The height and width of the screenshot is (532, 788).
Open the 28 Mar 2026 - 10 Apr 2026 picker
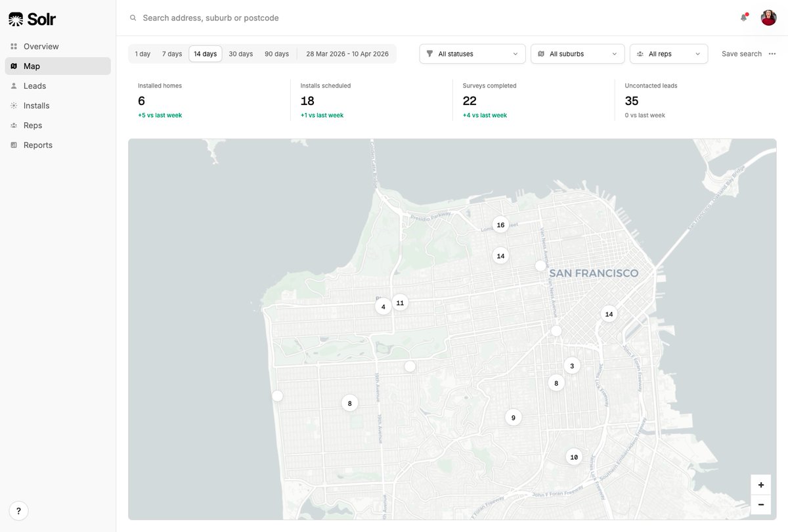coord(347,54)
